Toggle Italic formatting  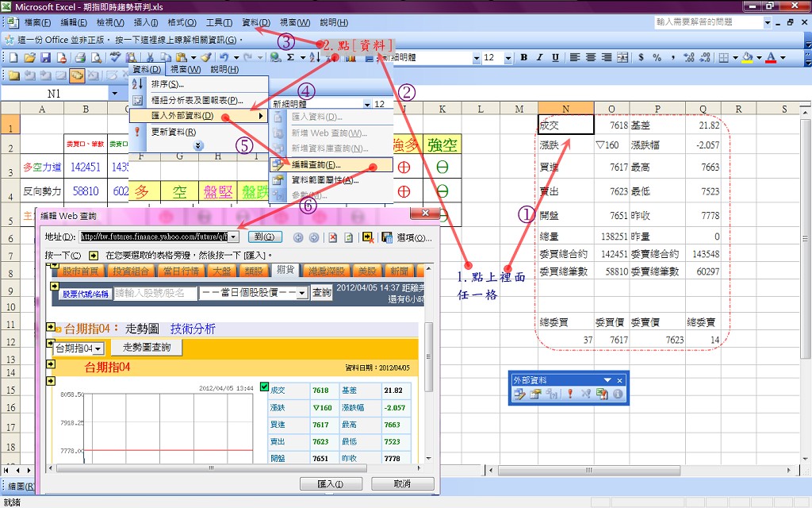pos(539,57)
